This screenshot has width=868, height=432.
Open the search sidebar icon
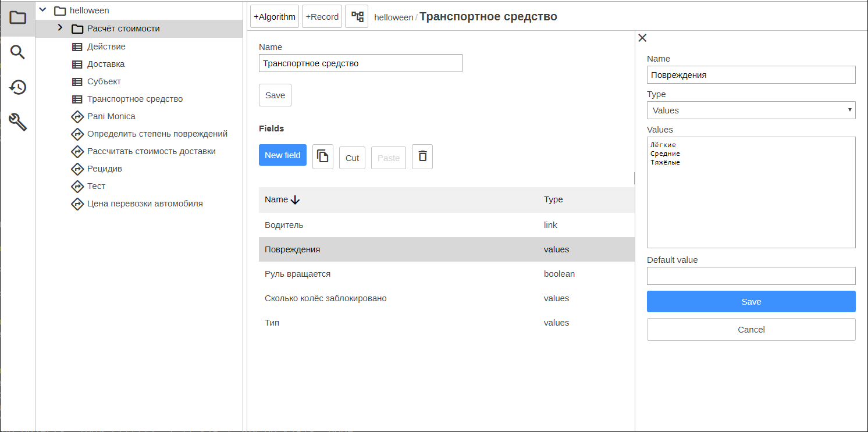pos(18,52)
